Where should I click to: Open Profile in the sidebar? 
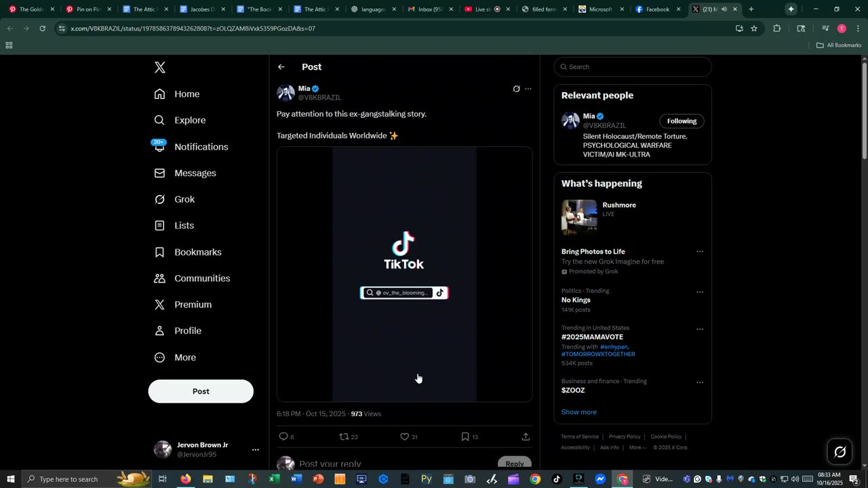[x=178, y=331]
